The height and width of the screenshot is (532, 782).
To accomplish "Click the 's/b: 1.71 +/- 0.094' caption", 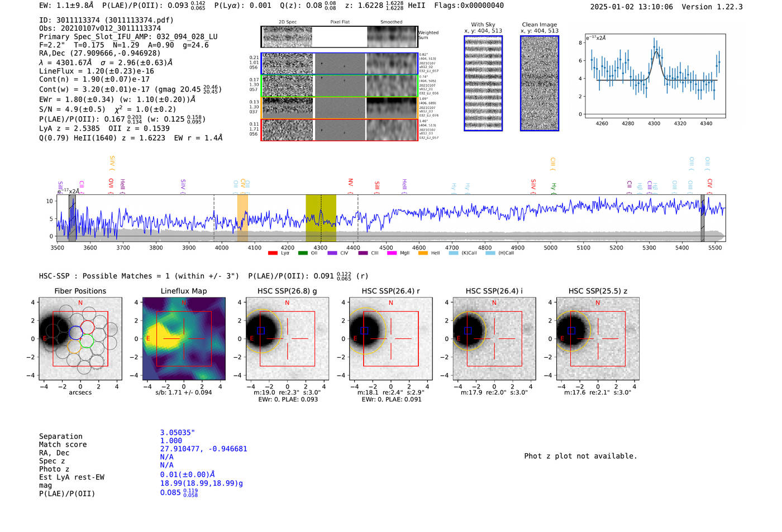I will pos(184,392).
